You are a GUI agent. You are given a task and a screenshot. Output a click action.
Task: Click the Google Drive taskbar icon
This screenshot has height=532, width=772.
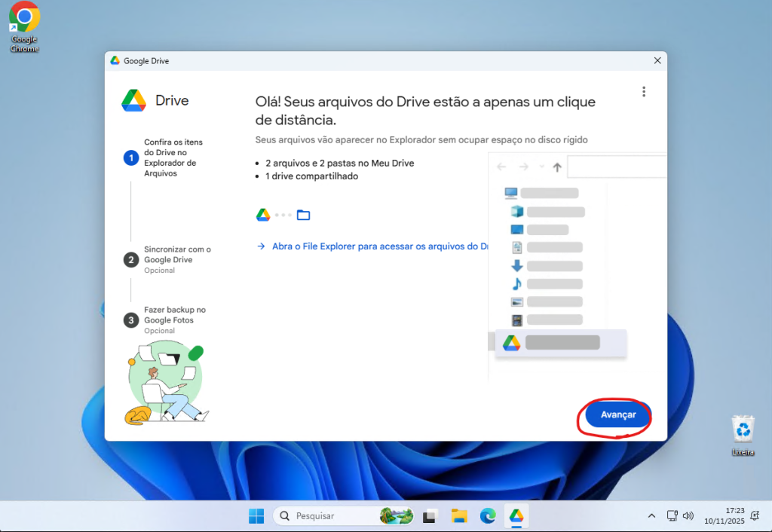click(516, 516)
